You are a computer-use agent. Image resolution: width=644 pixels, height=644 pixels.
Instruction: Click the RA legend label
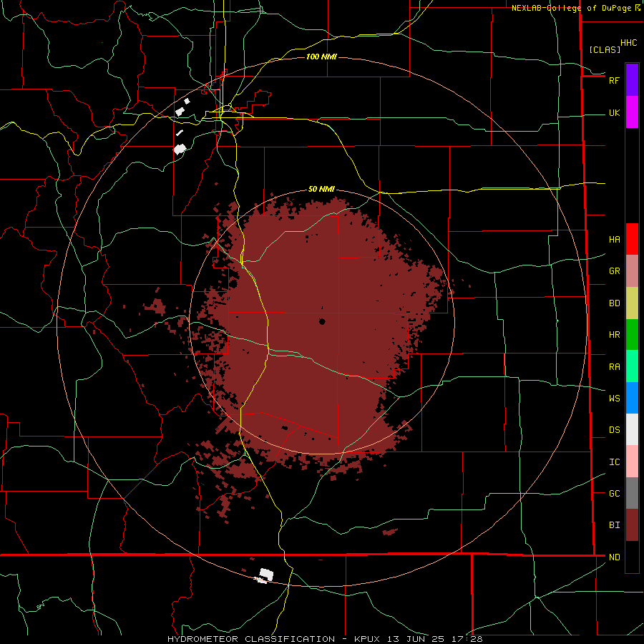[614, 366]
